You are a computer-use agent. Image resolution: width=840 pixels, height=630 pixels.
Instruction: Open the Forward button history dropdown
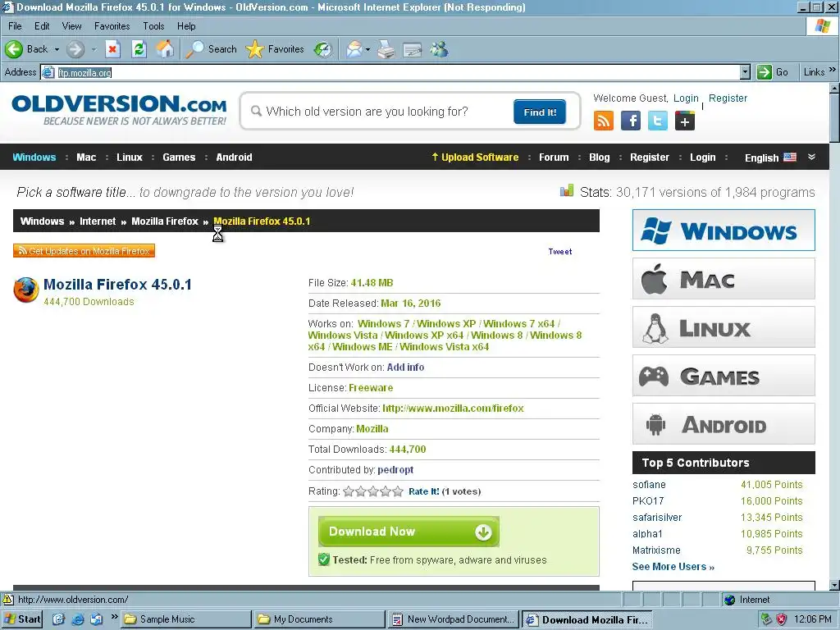(x=94, y=49)
